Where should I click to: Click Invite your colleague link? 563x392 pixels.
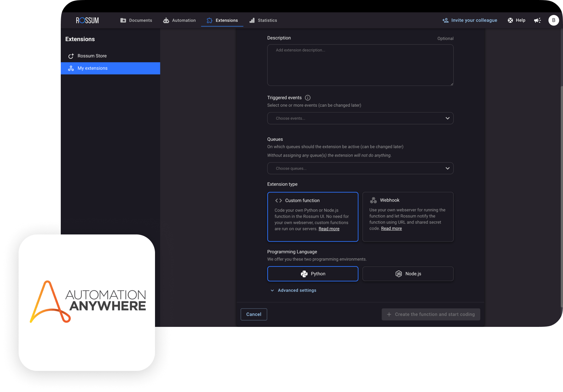pyautogui.click(x=470, y=20)
